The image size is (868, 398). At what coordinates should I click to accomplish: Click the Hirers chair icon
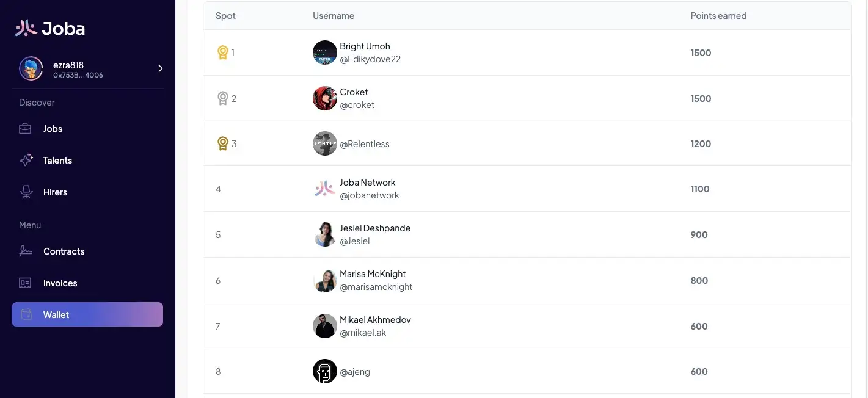26,192
